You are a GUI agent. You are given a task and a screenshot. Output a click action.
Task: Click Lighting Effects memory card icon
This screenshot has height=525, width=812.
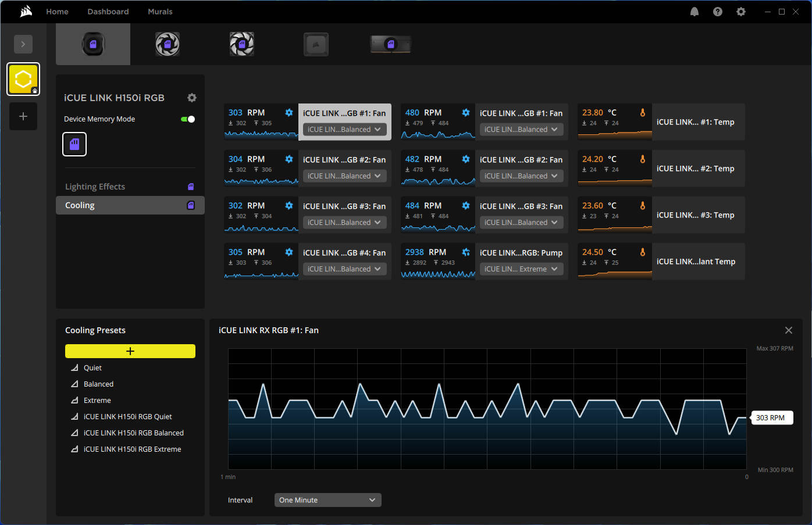(191, 187)
